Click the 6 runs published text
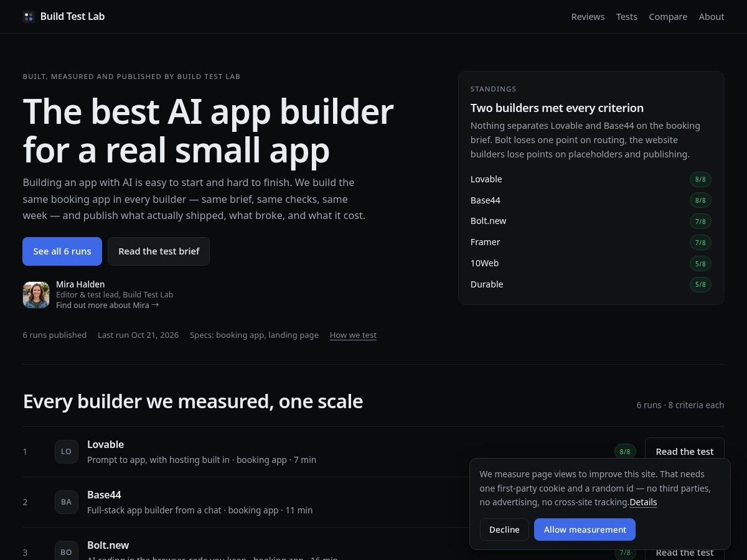Viewport: 747px width, 560px height. tap(55, 335)
